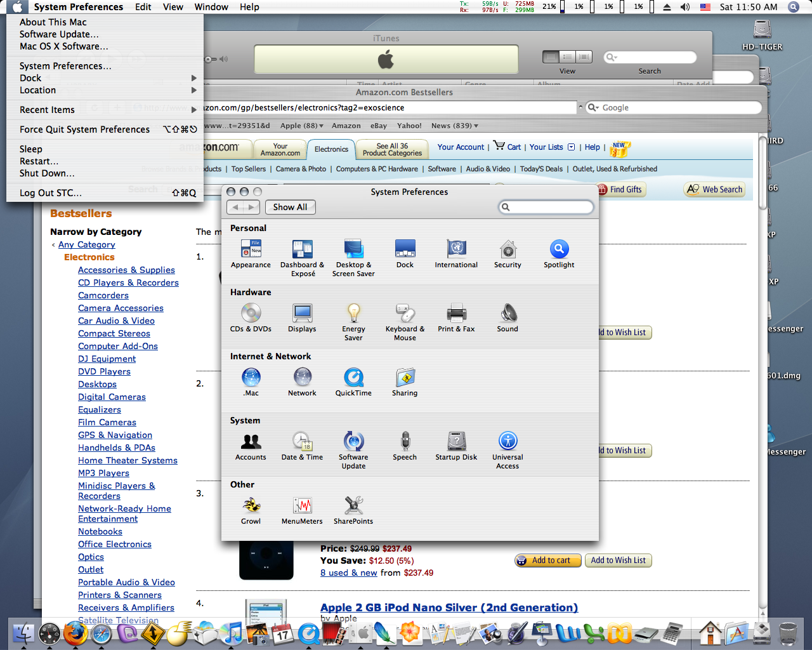The width and height of the screenshot is (812, 650).
Task: Click Safari's Google search field
Action: [x=673, y=108]
